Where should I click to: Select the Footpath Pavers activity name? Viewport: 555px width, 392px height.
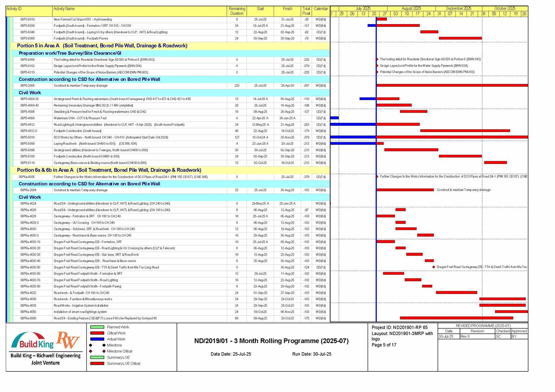(81, 38)
